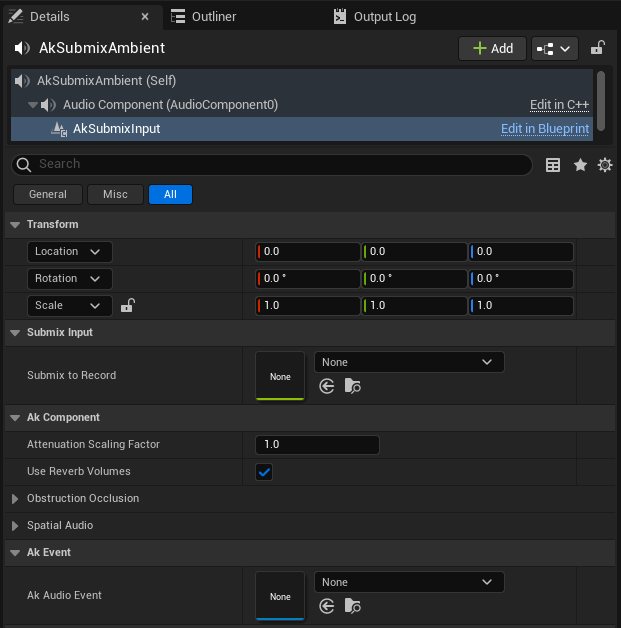Screen dimensions: 621x628
Task: Open the Location type dropdown
Action: pyautogui.click(x=70, y=252)
